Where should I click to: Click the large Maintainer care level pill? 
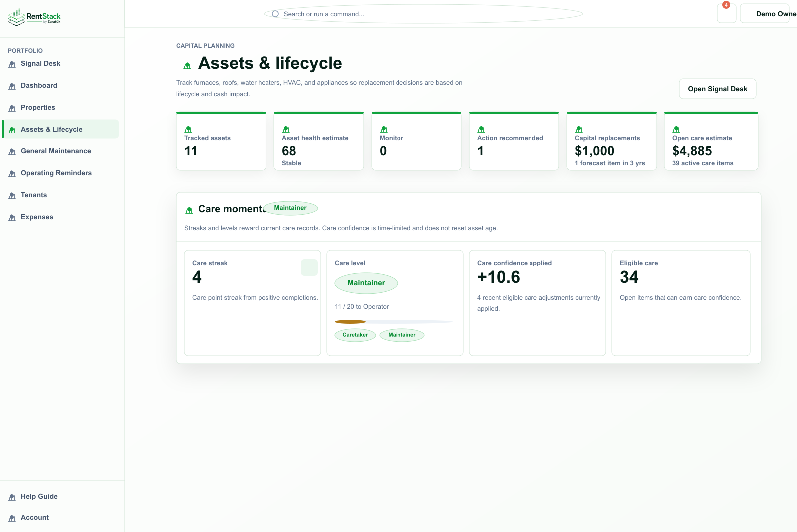pyautogui.click(x=366, y=283)
